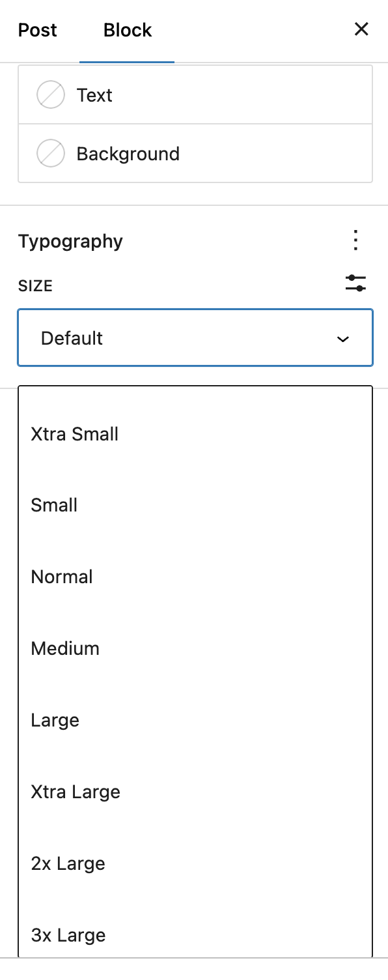
Task: Open the Text color settings row
Action: pyautogui.click(x=195, y=95)
